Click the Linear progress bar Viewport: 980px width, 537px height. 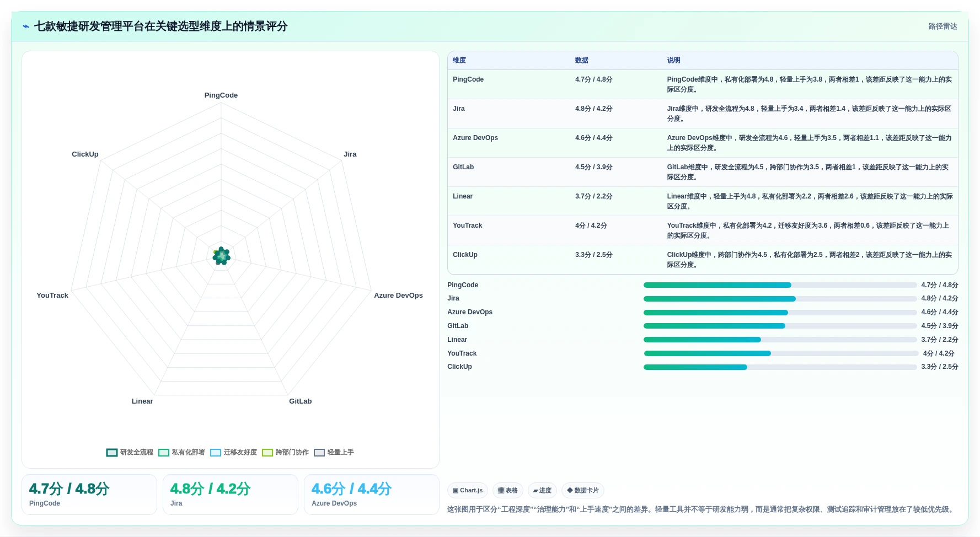coord(780,340)
